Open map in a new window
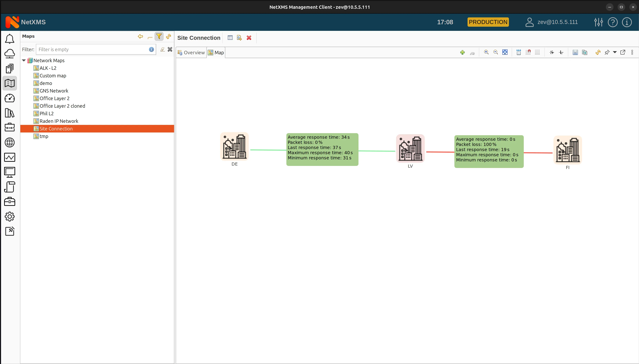 pos(623,52)
